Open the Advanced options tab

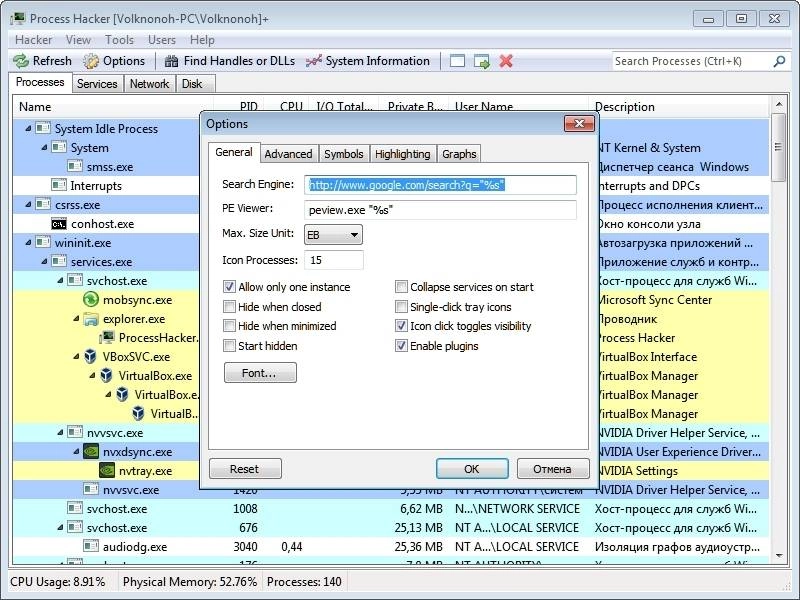pyautogui.click(x=288, y=154)
